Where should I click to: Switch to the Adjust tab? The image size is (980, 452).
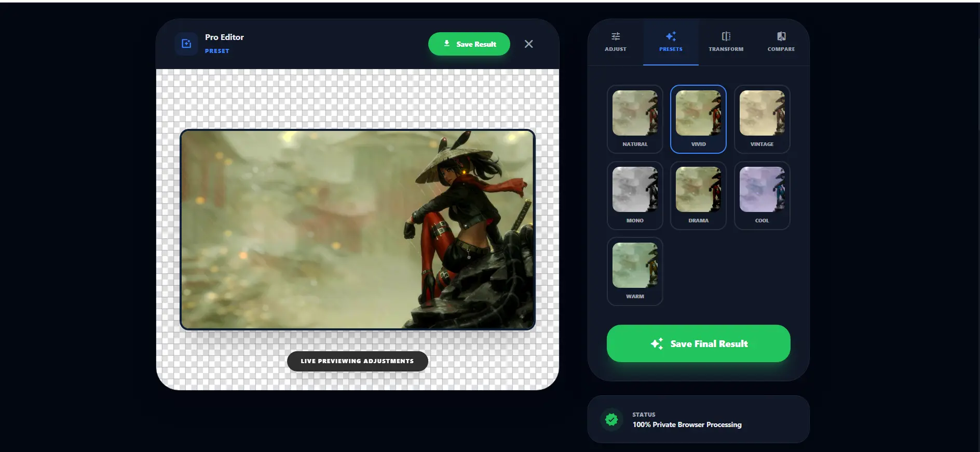click(616, 43)
